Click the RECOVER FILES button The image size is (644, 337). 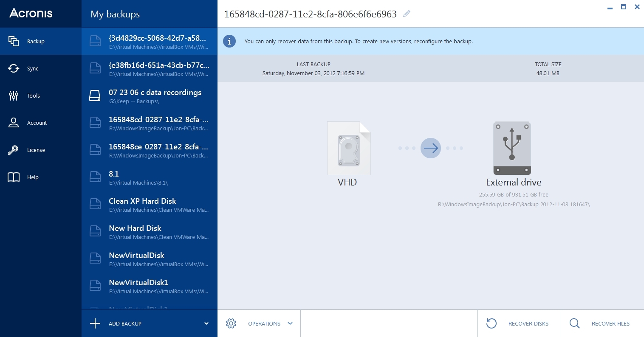(x=610, y=323)
